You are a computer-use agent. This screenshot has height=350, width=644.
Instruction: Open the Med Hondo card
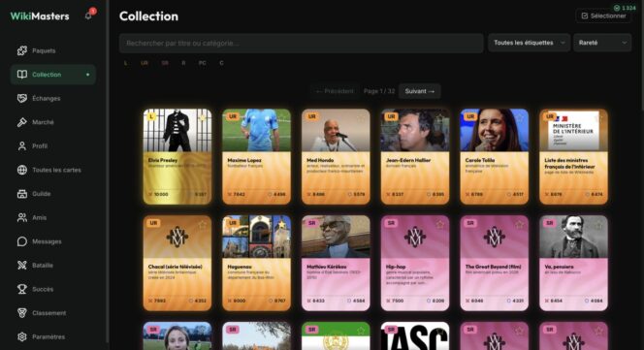[x=336, y=156]
